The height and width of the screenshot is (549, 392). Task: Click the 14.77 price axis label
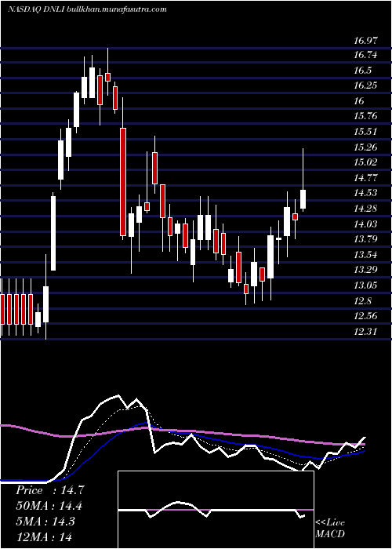click(x=365, y=178)
